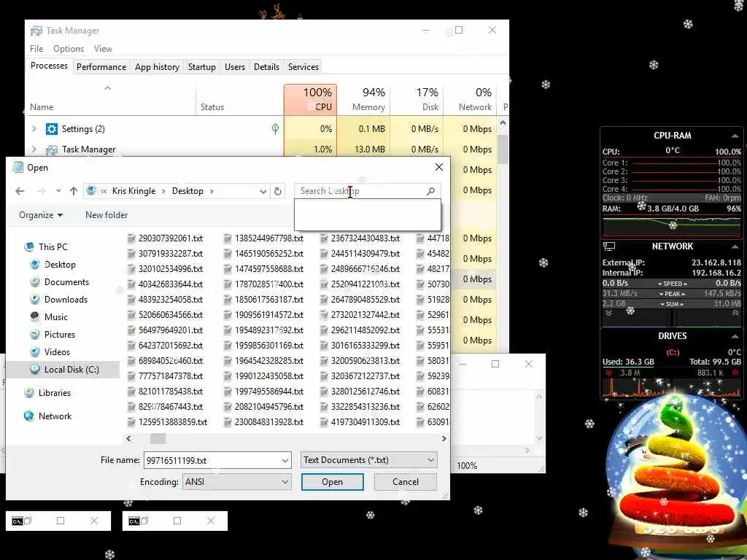Sort processes by Memory column
Viewport: 747px width, 560px height.
pyautogui.click(x=364, y=99)
